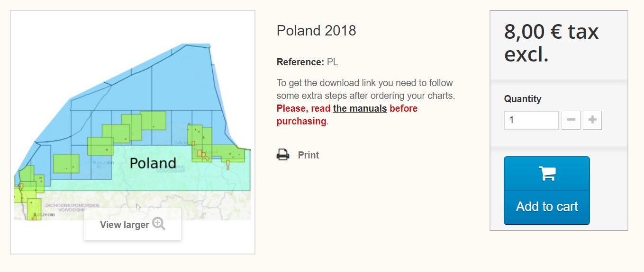Viewport: 644px width, 272px height.
Task: Click the printer icon beside Print
Action: click(x=283, y=155)
